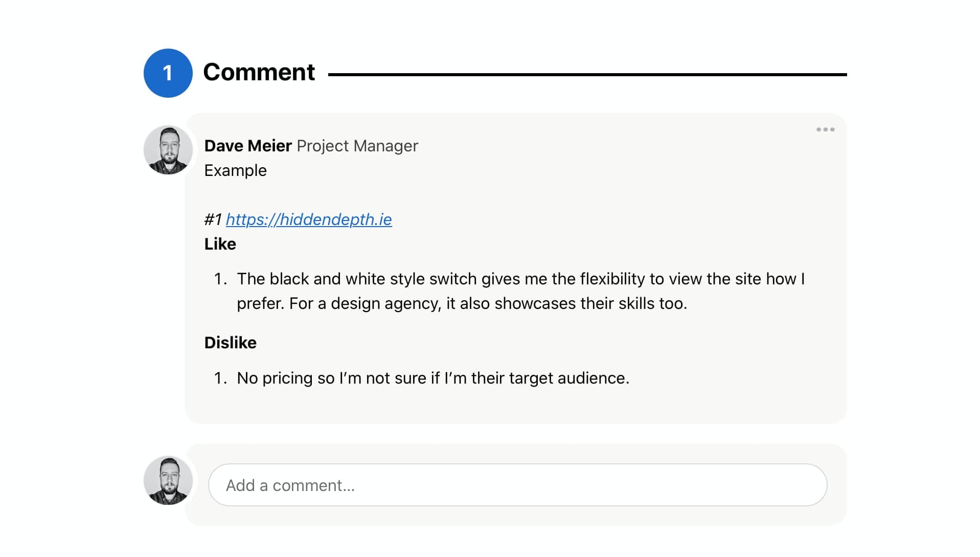Focus the Add a comment field
The image size is (980, 557).
click(x=517, y=485)
